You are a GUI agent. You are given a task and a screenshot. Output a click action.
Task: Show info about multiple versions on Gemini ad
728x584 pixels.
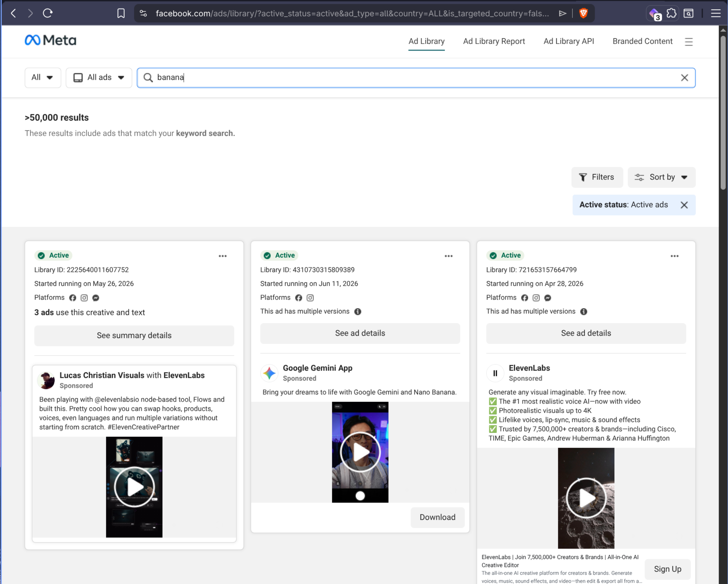click(x=358, y=312)
